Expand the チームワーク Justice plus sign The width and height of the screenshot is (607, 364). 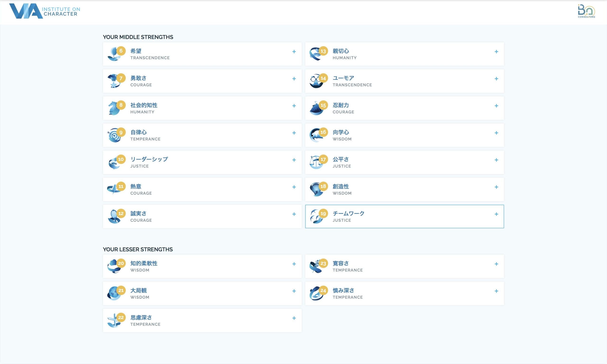pyautogui.click(x=496, y=214)
